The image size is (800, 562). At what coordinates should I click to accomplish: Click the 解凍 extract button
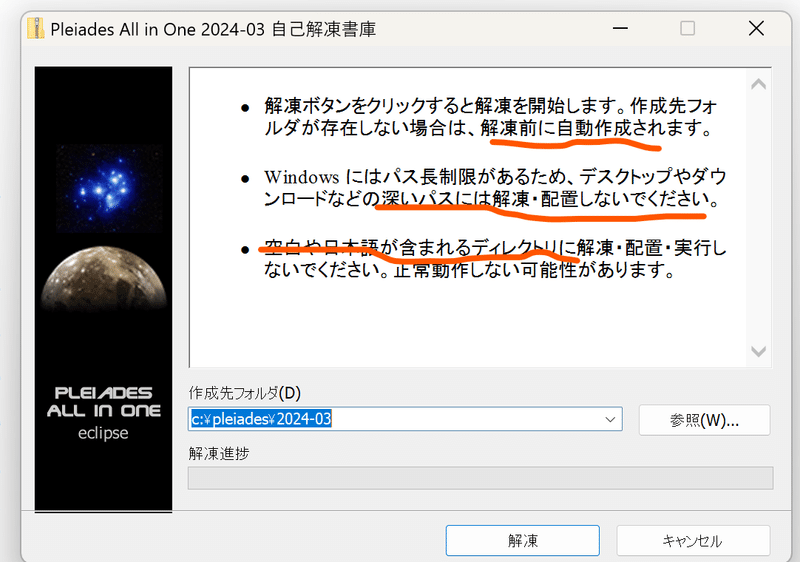click(x=522, y=541)
